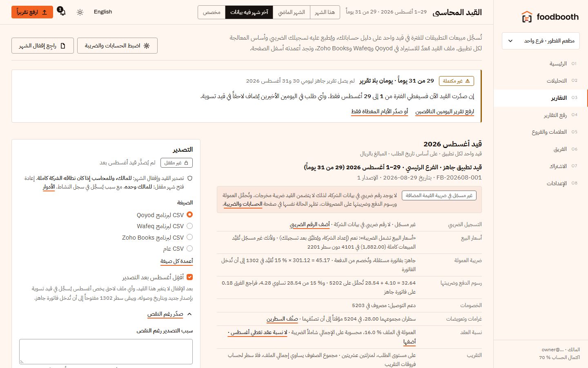Open الإعدادات in the sidebar
Viewport: 588px width, 368px height.
coord(541,183)
